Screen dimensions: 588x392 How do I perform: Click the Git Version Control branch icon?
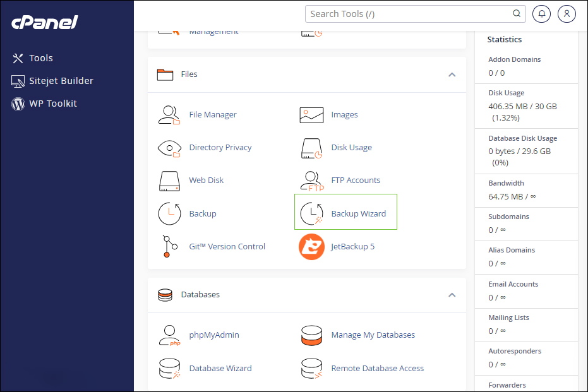169,246
